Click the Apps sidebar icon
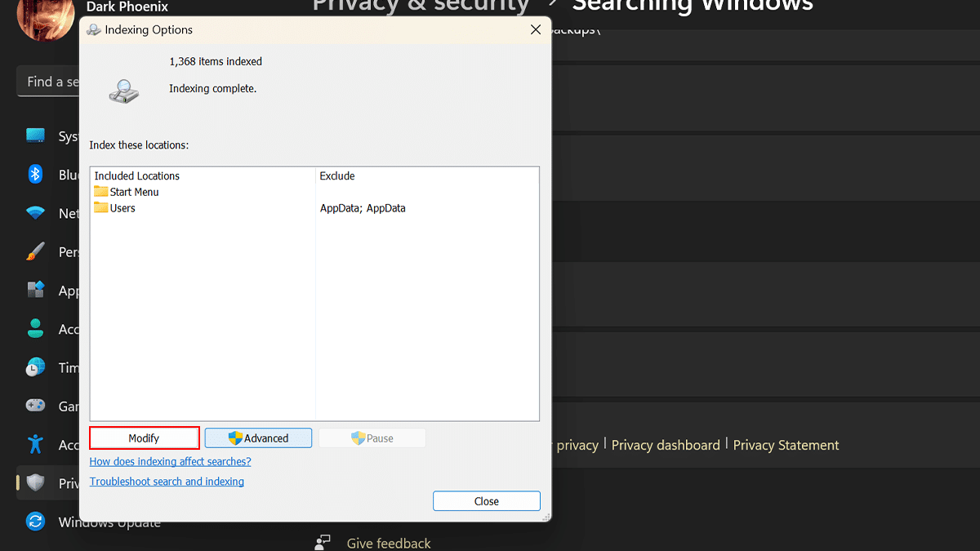The height and width of the screenshot is (551, 980). pyautogui.click(x=35, y=290)
